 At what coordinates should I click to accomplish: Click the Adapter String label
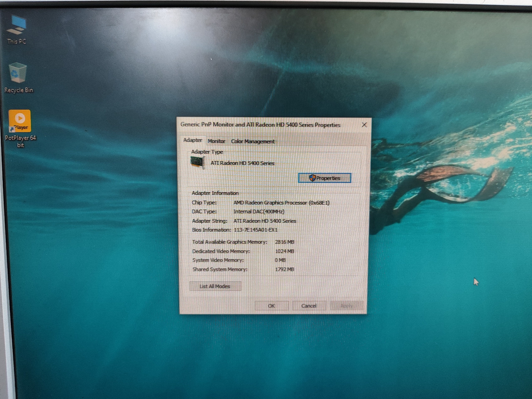pyautogui.click(x=209, y=221)
